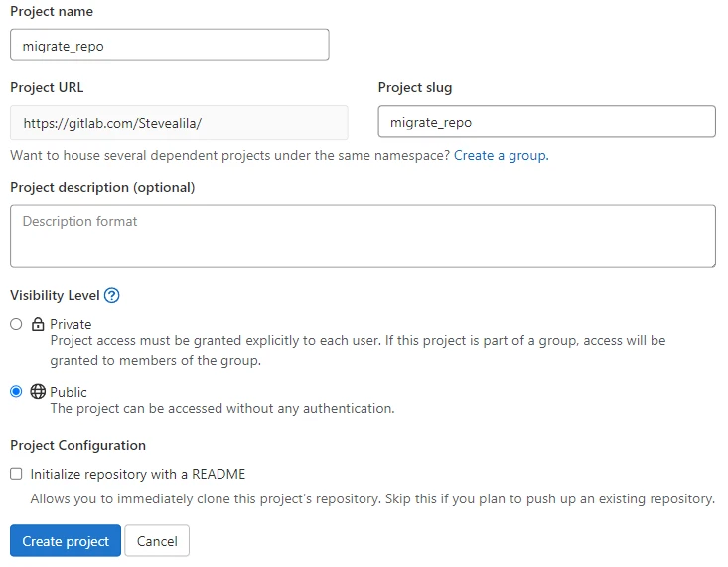
Task: Click the Project Configuration heading text
Action: pos(77,445)
